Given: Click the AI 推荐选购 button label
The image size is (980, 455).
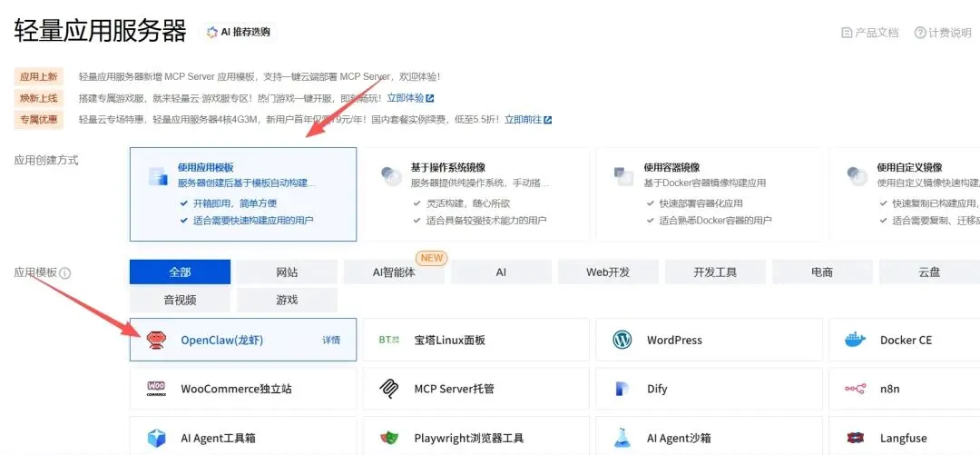Looking at the screenshot, I should tap(246, 32).
